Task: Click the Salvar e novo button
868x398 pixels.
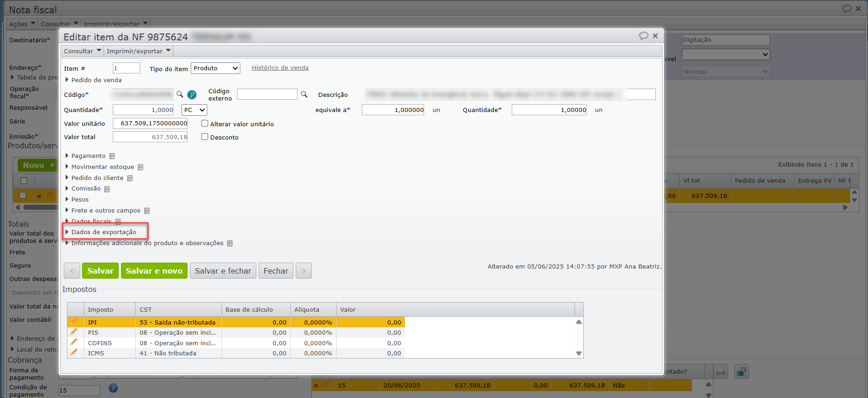Action: click(154, 271)
